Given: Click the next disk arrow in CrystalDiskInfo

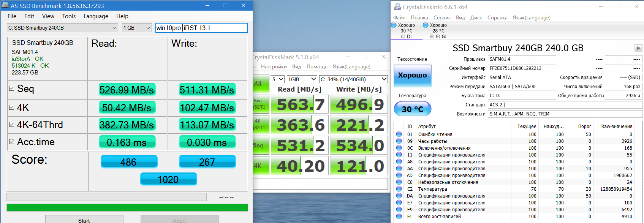Looking at the screenshot, I should [638, 48].
